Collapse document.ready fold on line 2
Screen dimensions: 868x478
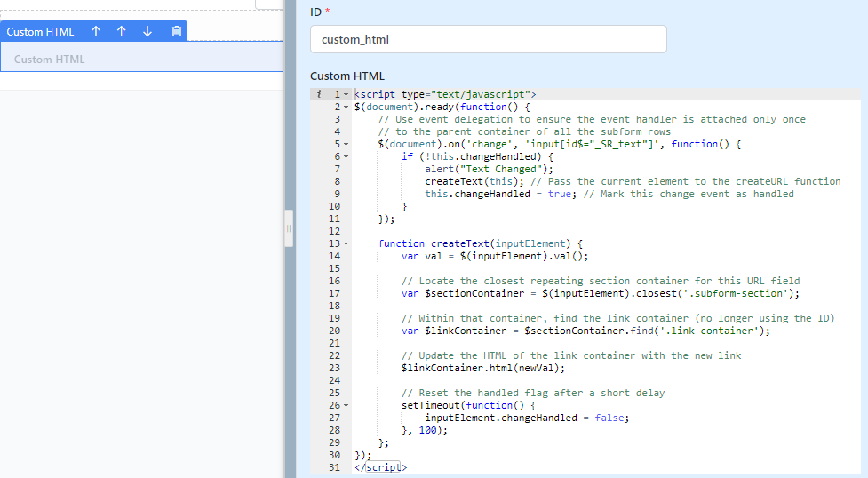coord(346,107)
